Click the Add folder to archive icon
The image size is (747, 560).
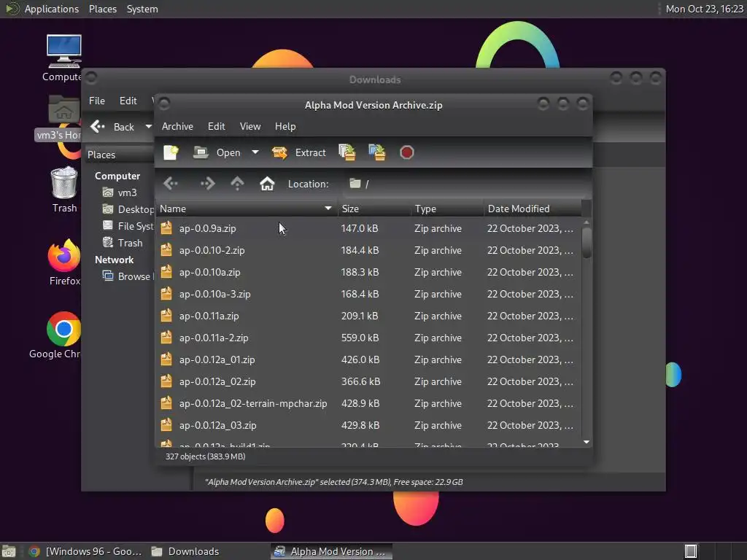pos(377,152)
